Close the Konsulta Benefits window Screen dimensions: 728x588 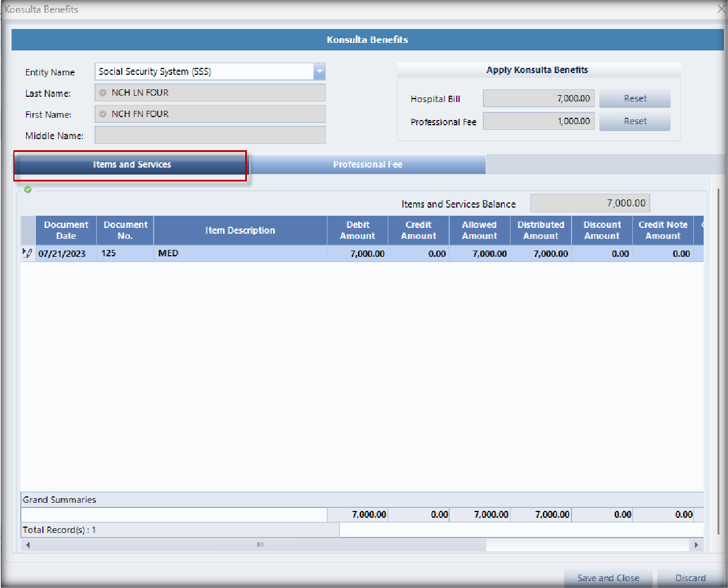coord(721,9)
